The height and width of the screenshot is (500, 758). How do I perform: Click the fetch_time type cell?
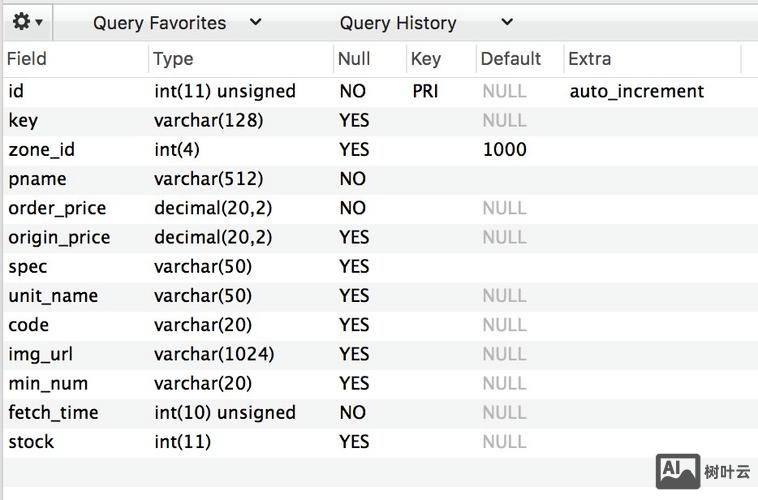(224, 413)
